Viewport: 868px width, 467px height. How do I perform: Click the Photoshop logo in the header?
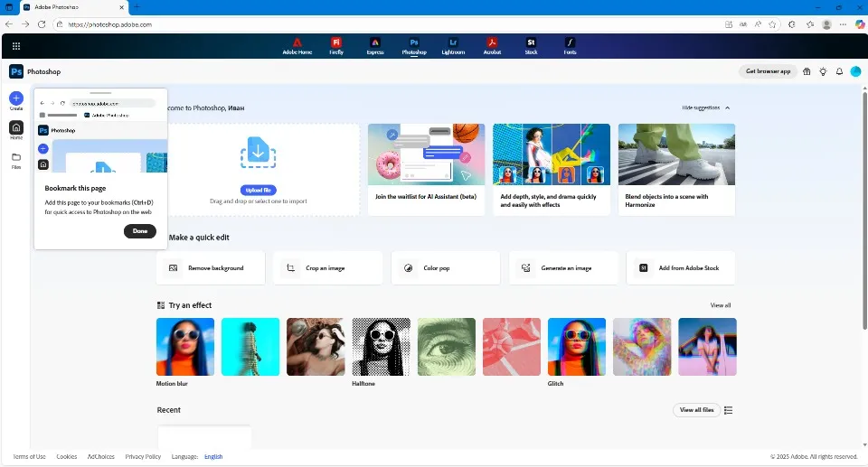[16, 71]
